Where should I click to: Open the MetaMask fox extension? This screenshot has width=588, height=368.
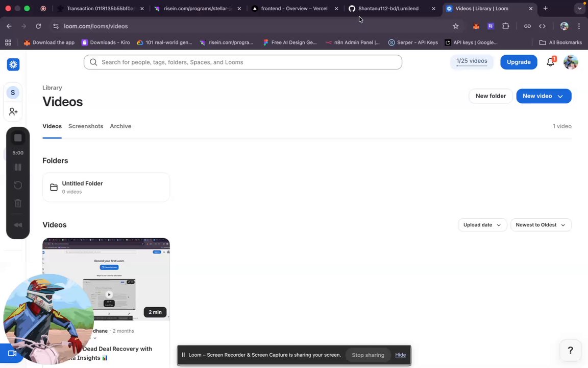point(476,26)
